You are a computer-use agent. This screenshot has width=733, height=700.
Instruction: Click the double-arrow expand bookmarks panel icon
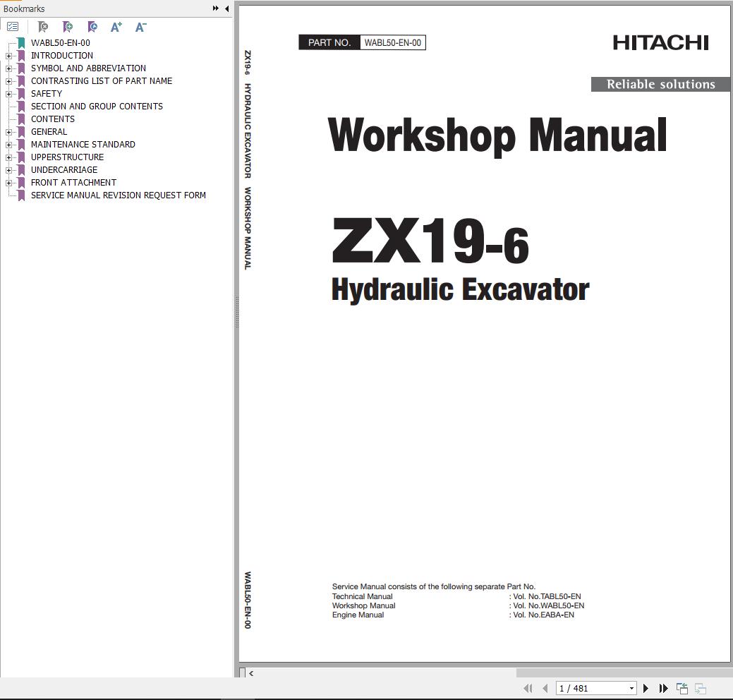[215, 8]
